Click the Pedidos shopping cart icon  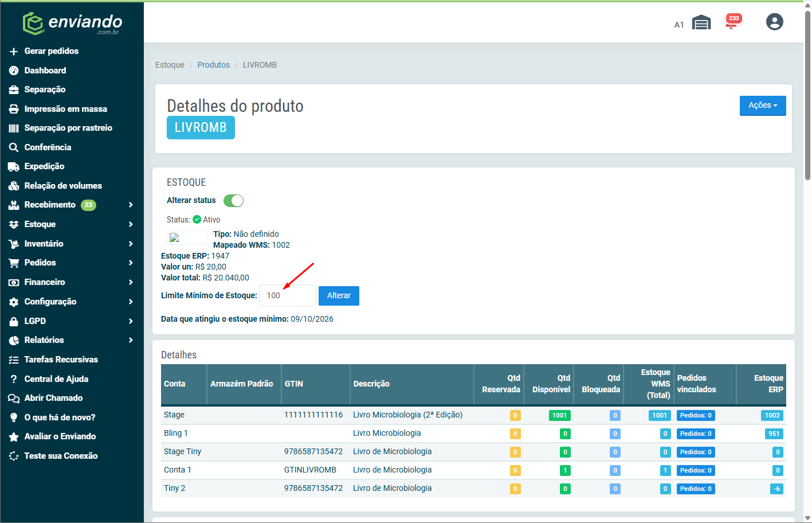[14, 263]
